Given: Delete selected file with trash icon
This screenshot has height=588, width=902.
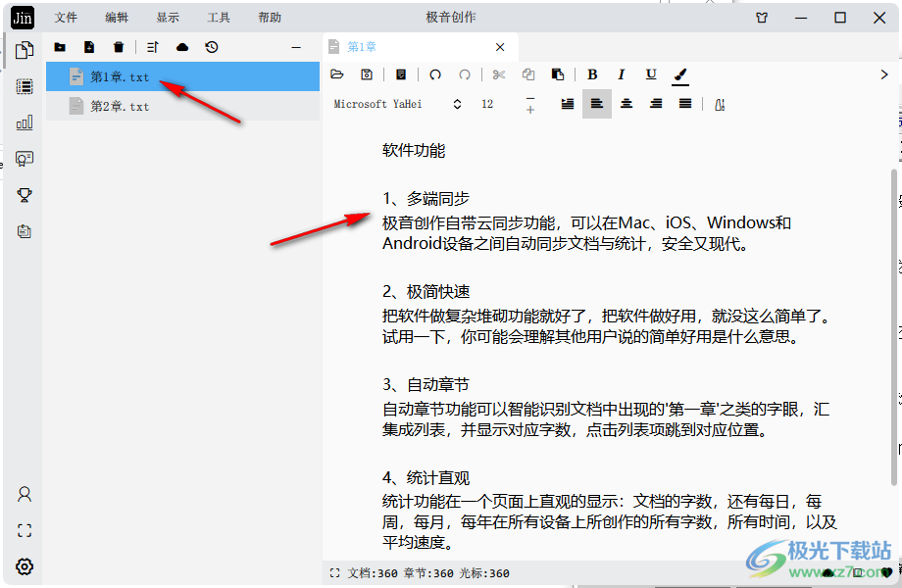Looking at the screenshot, I should (x=119, y=47).
